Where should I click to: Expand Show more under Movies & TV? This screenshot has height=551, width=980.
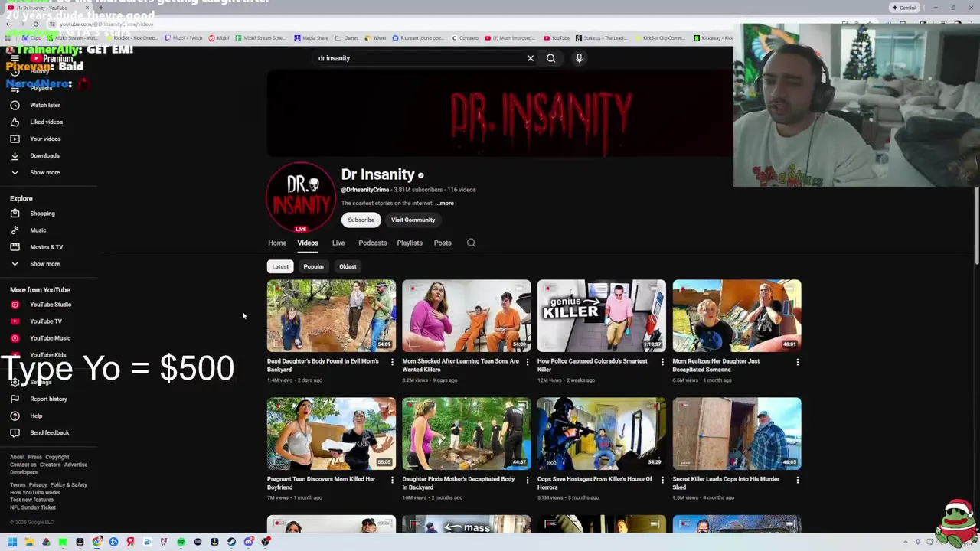46,264
